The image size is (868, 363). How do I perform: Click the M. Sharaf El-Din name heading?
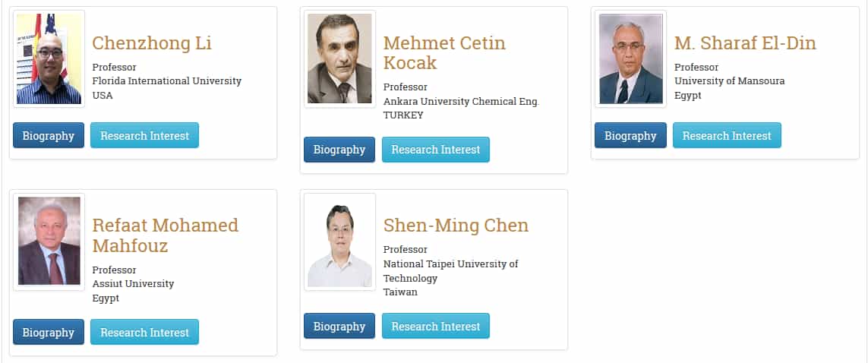click(745, 43)
